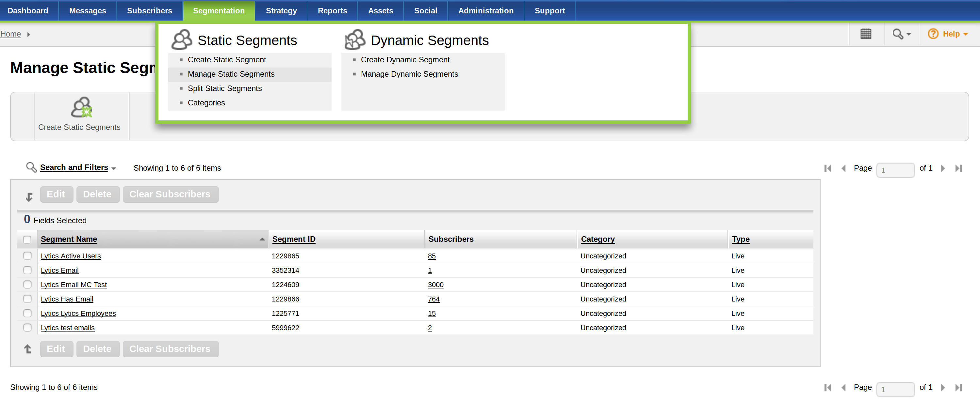Image resolution: width=980 pixels, height=417 pixels.
Task: Expand the Search and Filters dropdown
Action: (113, 168)
